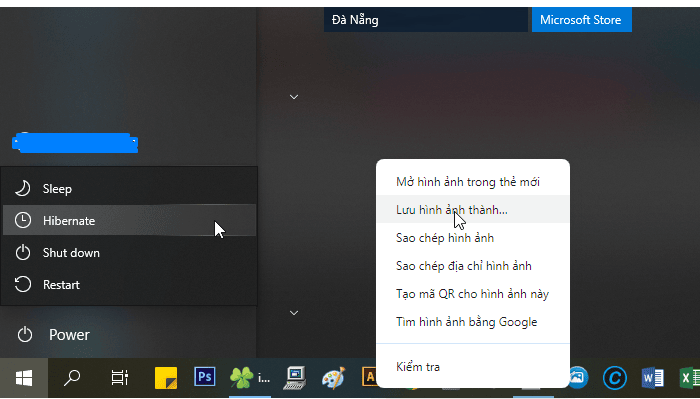This screenshot has height=399, width=700.
Task: Click the clock icon beside Hibernate
Action: 23,220
